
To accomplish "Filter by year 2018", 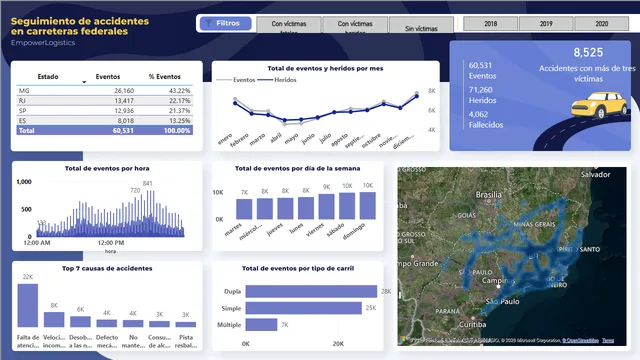I will pos(491,24).
